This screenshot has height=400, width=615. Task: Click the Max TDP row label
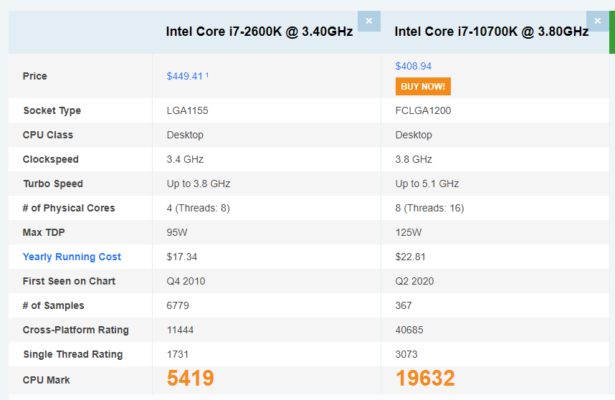[44, 233]
